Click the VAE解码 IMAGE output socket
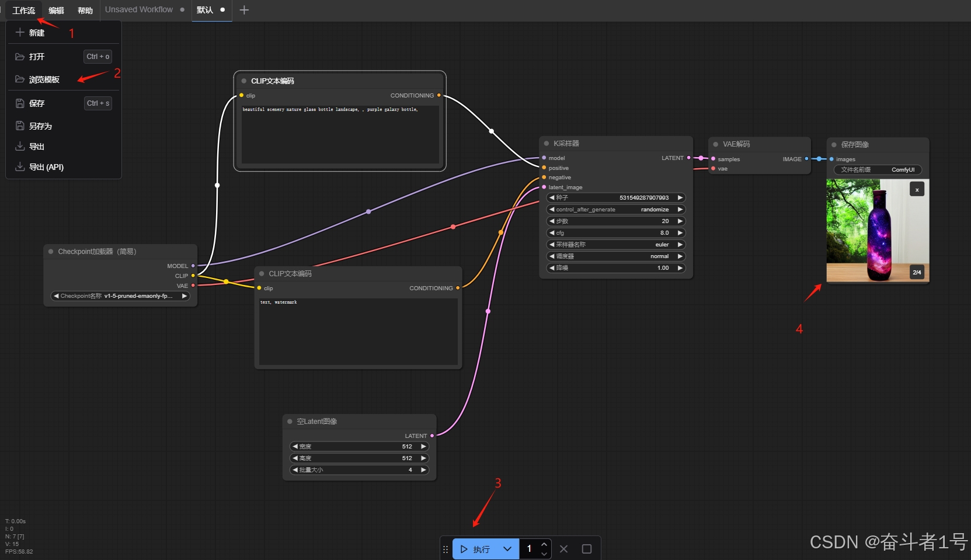This screenshot has width=971, height=560. [x=807, y=159]
